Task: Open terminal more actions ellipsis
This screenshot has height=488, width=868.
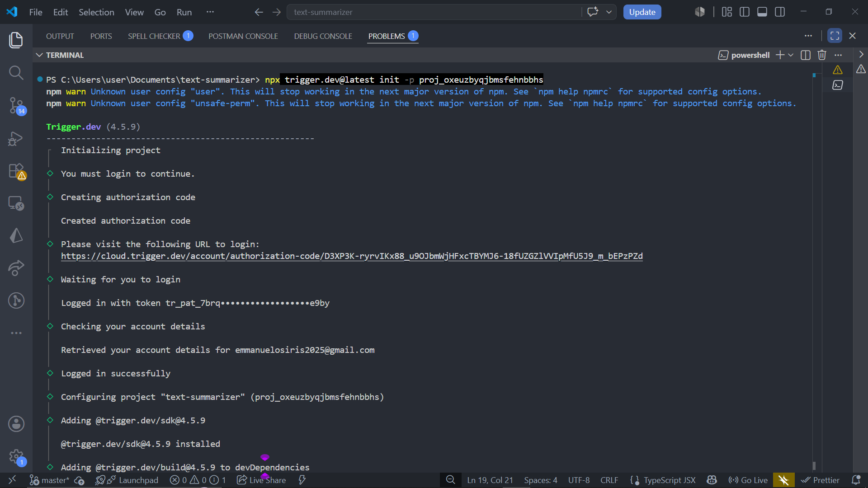Action: (x=838, y=55)
